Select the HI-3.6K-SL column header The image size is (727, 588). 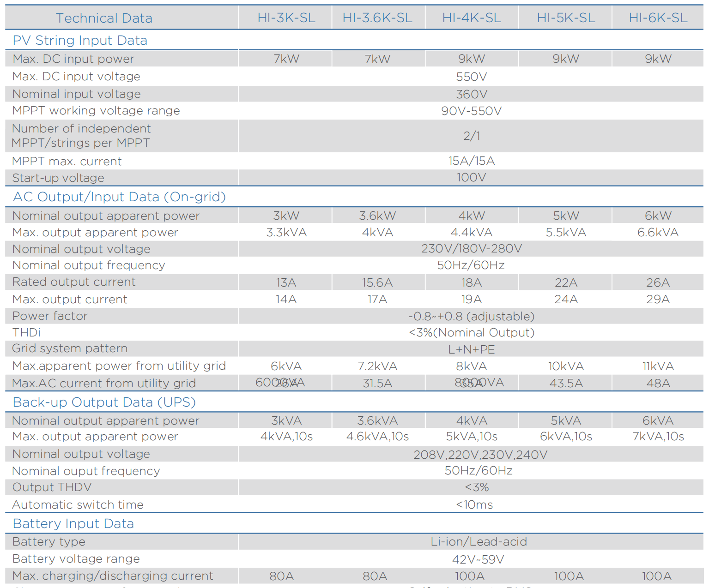pos(377,18)
